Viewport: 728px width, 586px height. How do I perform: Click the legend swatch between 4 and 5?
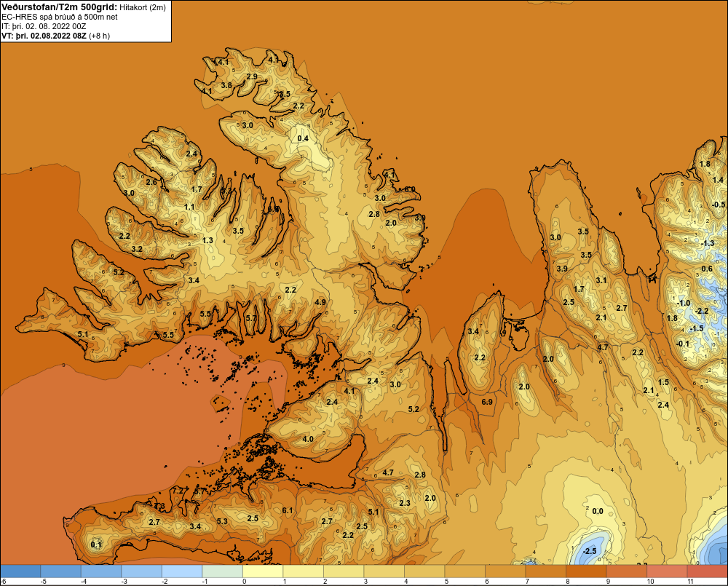425,571
